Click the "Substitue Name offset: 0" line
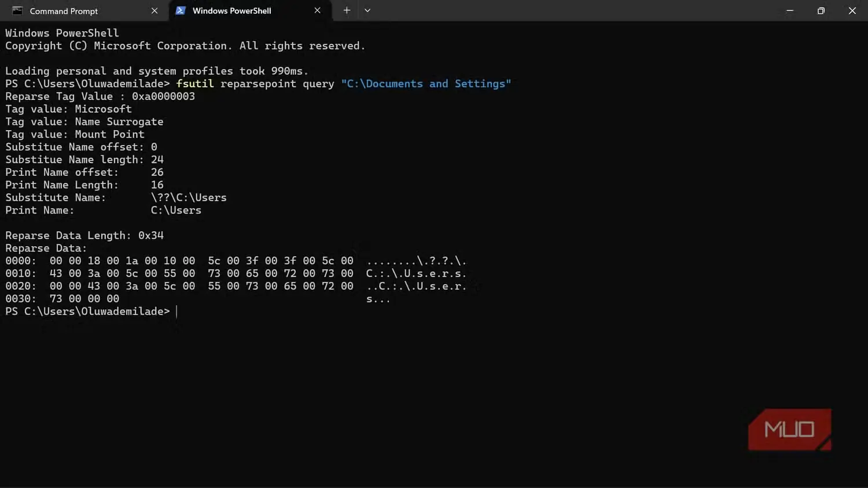Viewport: 868px width, 488px height. click(x=82, y=147)
